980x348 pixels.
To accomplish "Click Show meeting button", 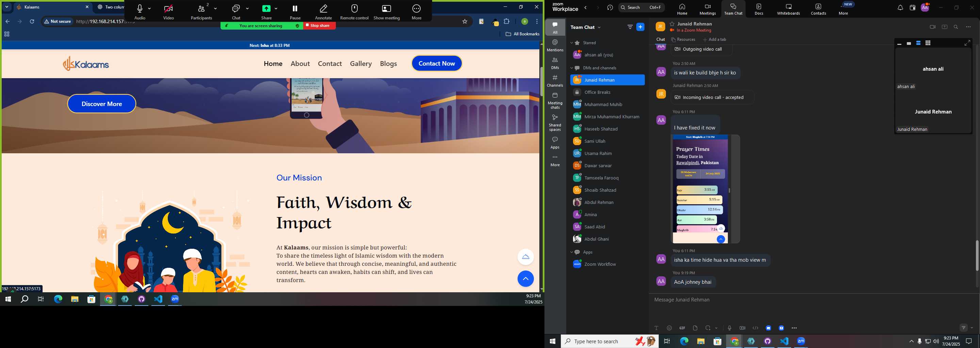I will tap(387, 11).
